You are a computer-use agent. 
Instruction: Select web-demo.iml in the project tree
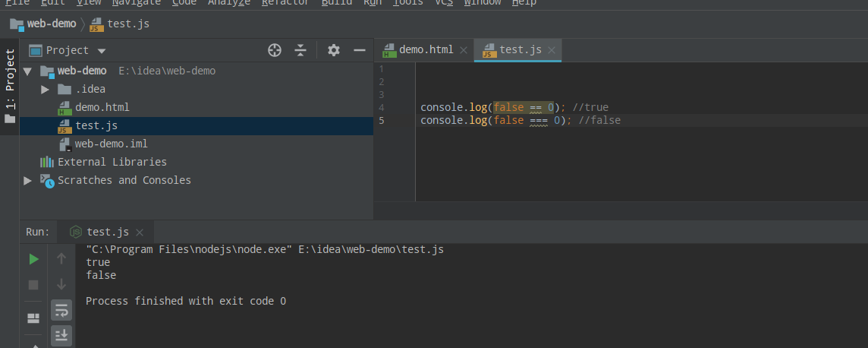(x=197, y=144)
